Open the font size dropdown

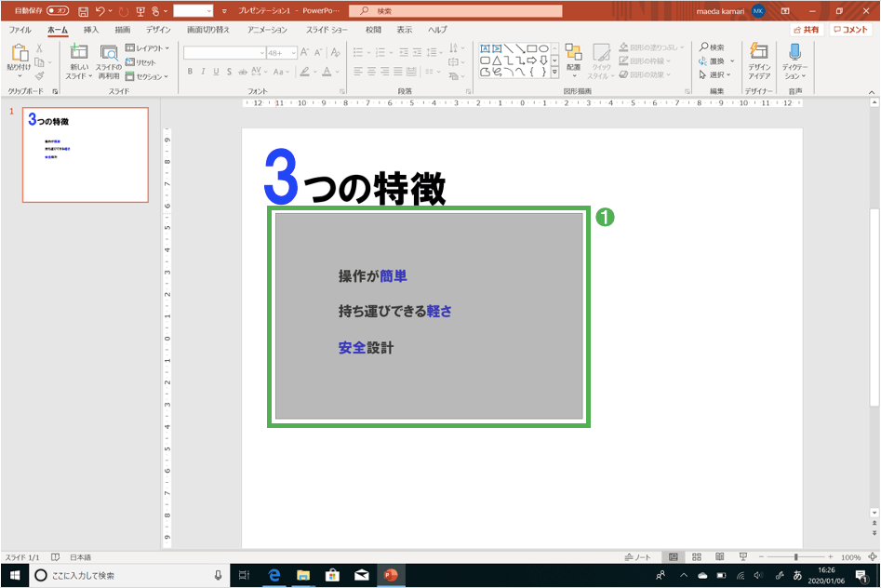(x=293, y=53)
